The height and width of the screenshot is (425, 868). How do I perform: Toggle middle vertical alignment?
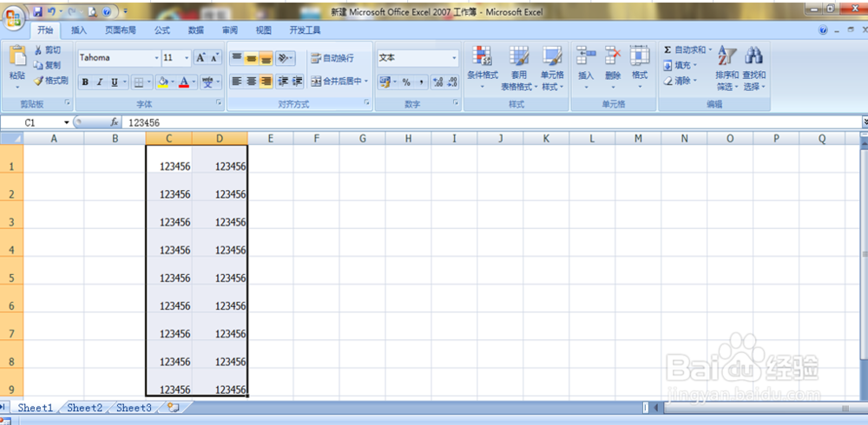(x=252, y=57)
